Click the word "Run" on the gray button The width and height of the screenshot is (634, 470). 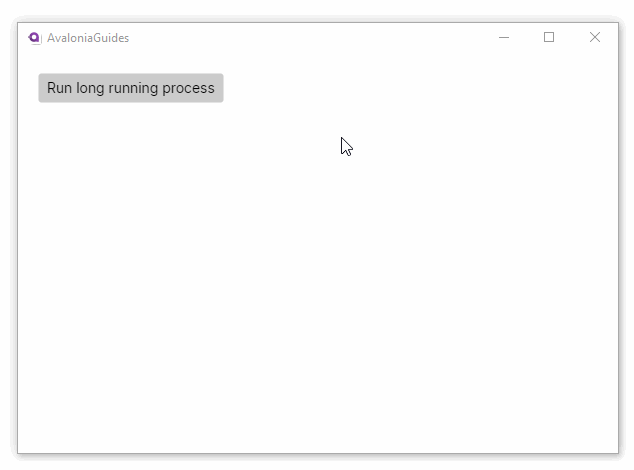coord(60,88)
